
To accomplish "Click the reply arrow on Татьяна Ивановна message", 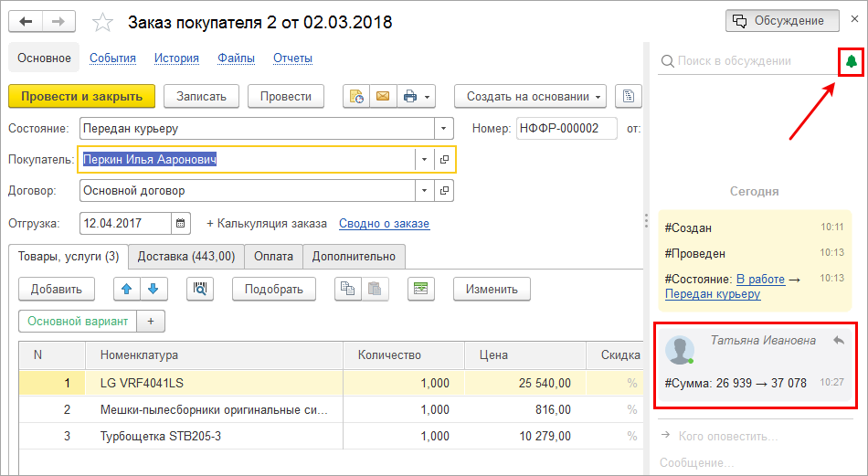I will click(x=839, y=340).
